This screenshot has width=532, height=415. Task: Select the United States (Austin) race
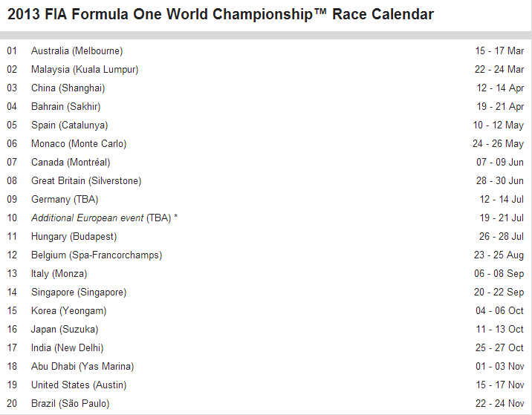tap(79, 385)
